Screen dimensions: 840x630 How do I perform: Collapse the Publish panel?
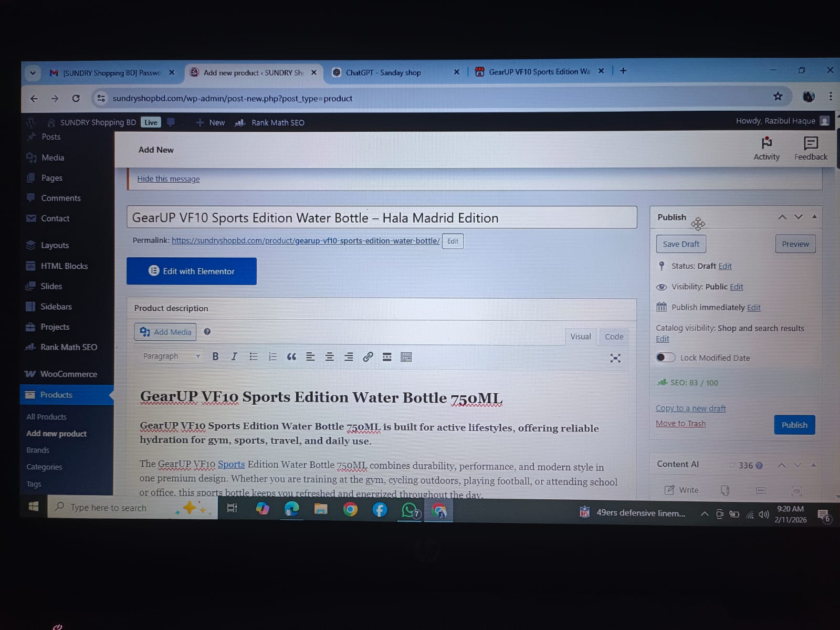pyautogui.click(x=814, y=216)
